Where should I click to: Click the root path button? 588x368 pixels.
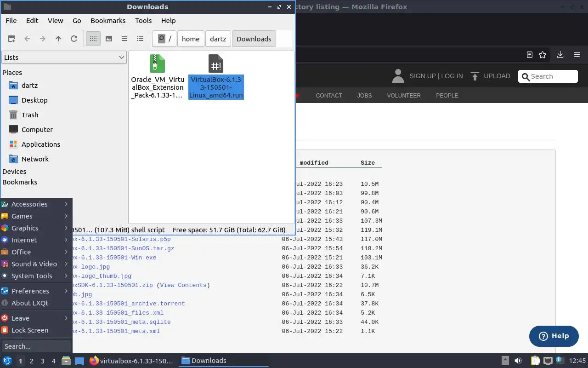point(164,39)
